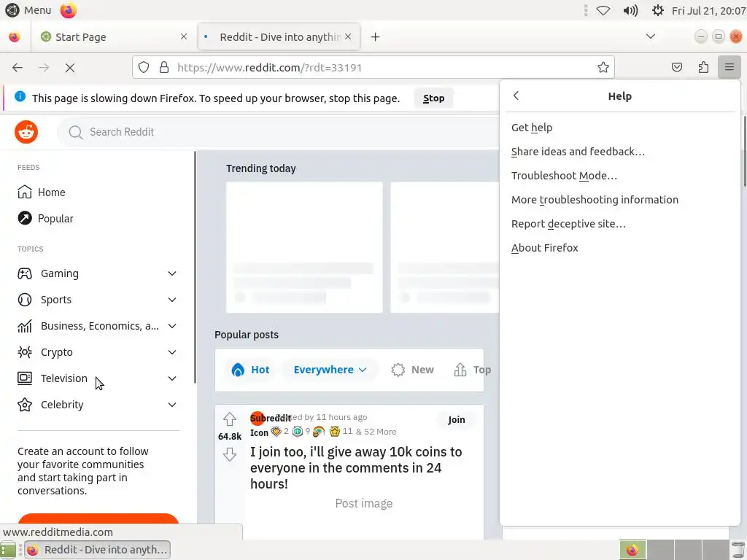Click the search magnifier icon
Image resolution: width=747 pixels, height=560 pixels.
pos(75,133)
